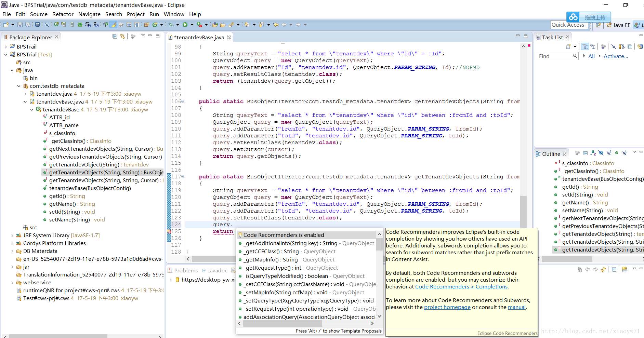The image size is (644, 338).
Task: Toggle Scheduled view in Task List
Action: (593, 46)
